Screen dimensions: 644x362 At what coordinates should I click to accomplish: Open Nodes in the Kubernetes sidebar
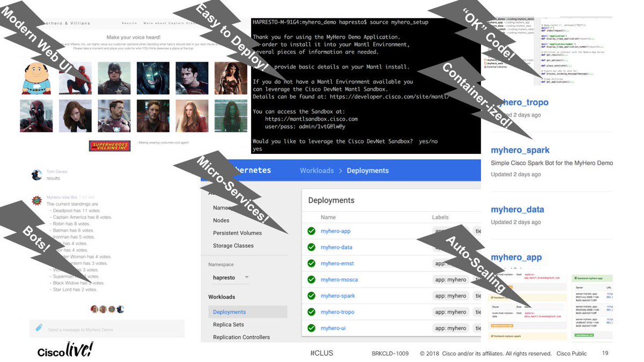(221, 220)
